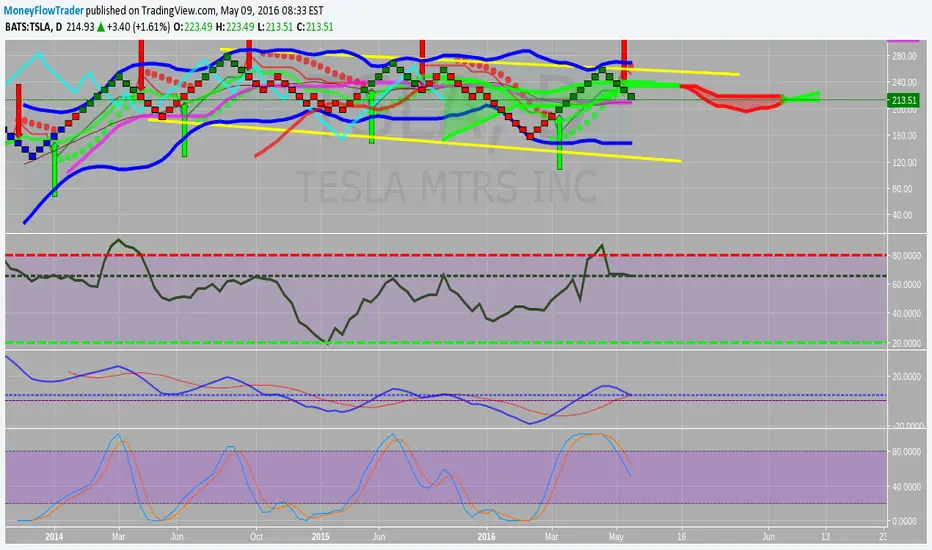Click the close value C:213.51
Image resolution: width=932 pixels, height=550 pixels.
click(315, 27)
